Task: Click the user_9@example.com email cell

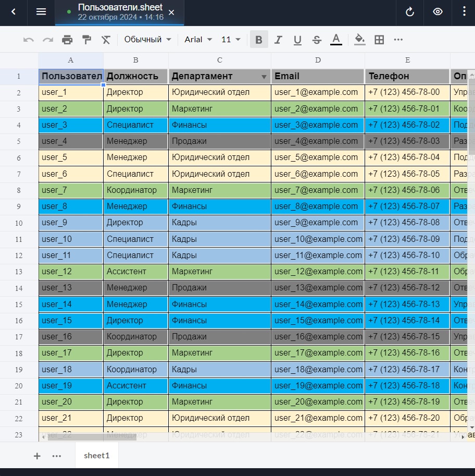Action: (x=318, y=223)
